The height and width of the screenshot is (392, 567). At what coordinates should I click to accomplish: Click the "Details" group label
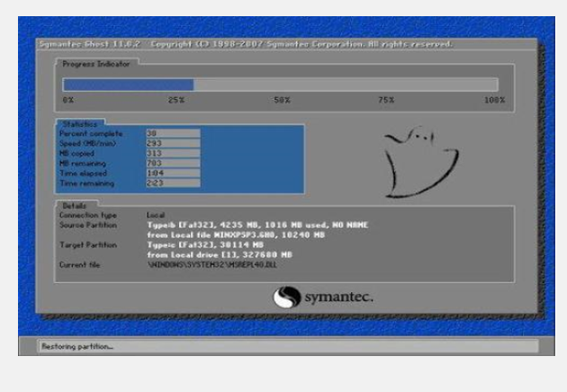point(74,206)
